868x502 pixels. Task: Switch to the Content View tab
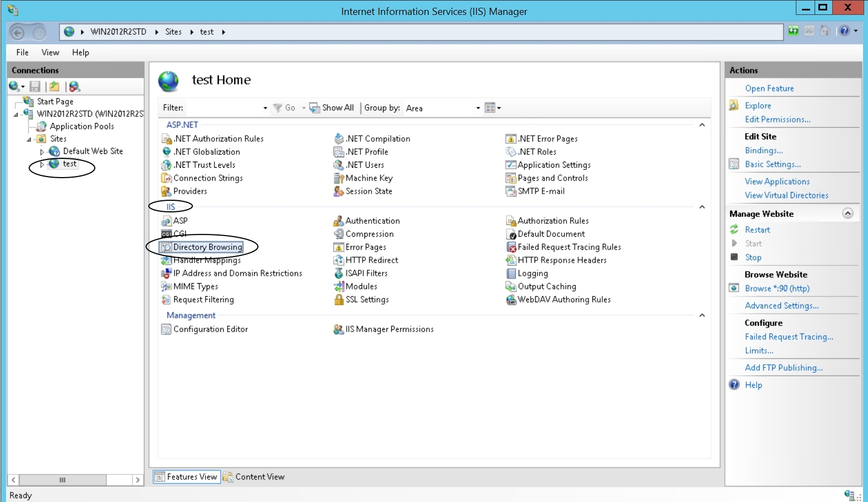254,477
